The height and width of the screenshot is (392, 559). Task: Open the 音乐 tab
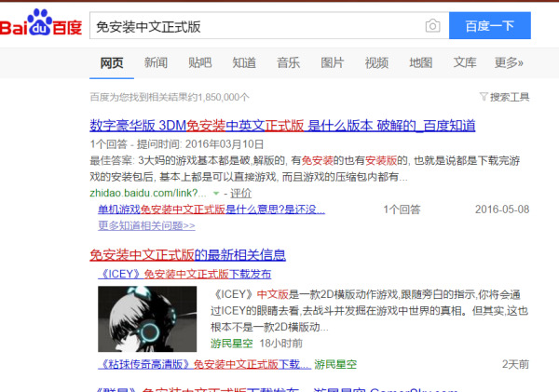(288, 62)
